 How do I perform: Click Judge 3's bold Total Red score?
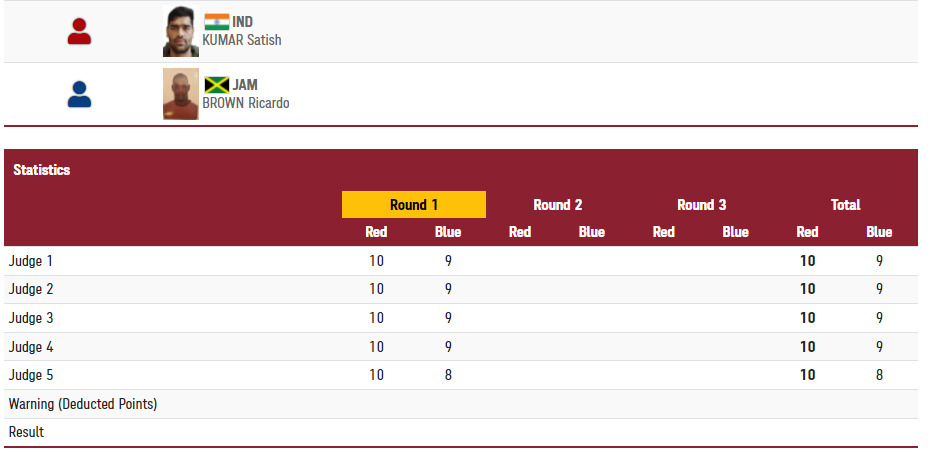tap(807, 318)
